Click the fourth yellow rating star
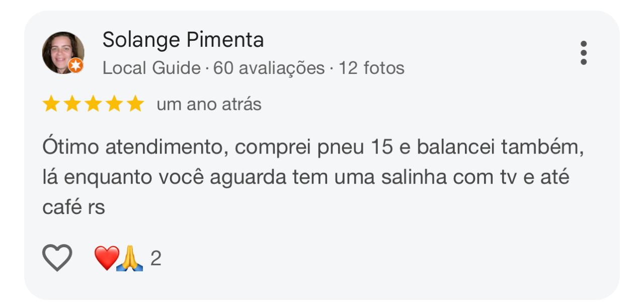The width and height of the screenshot is (644, 304). click(114, 104)
